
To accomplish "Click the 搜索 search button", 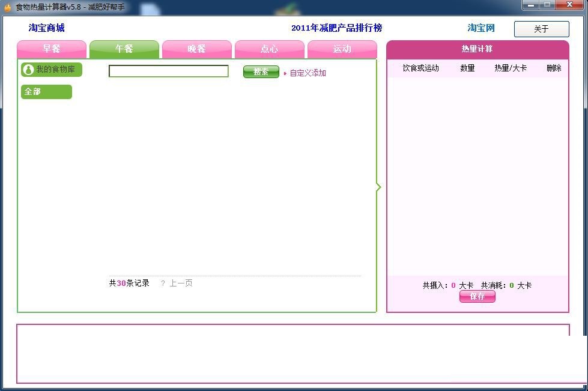I will (x=261, y=71).
